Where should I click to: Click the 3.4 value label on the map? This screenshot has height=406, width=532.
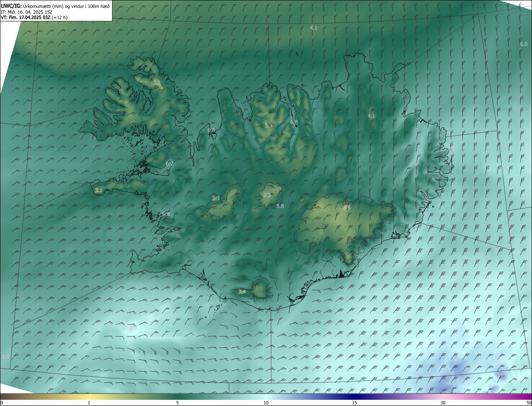tap(242, 292)
